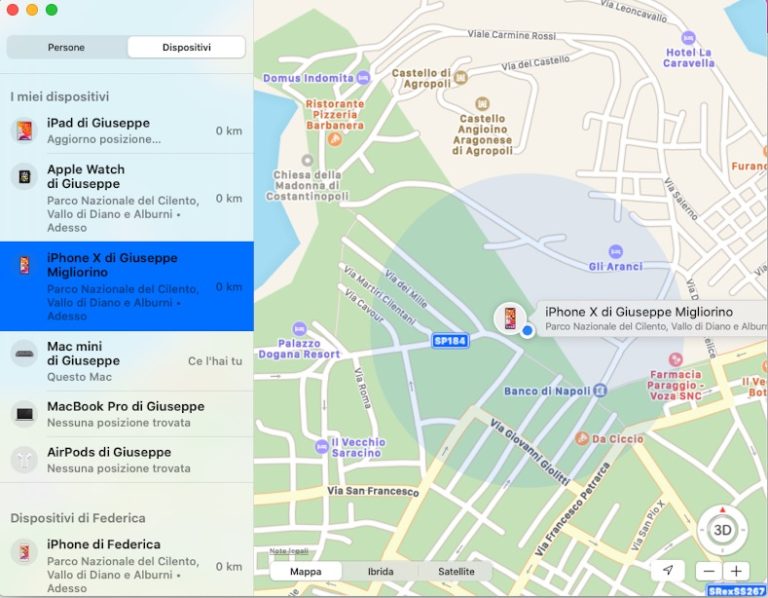
Task: Open the Note legali link
Action: coord(289,551)
